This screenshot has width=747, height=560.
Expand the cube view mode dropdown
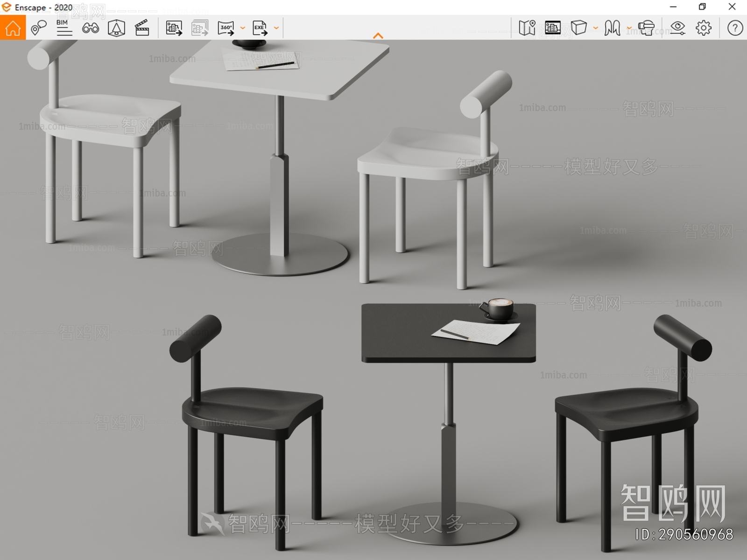click(596, 28)
